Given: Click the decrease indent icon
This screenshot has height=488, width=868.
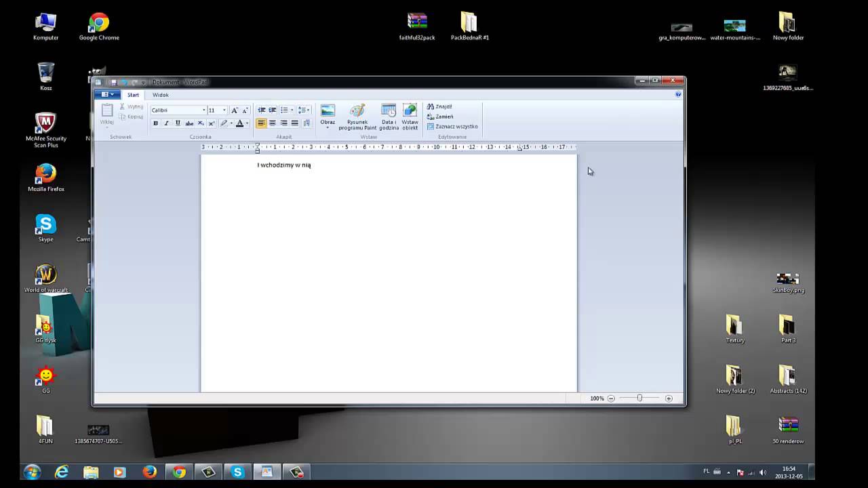Looking at the screenshot, I should pyautogui.click(x=261, y=110).
